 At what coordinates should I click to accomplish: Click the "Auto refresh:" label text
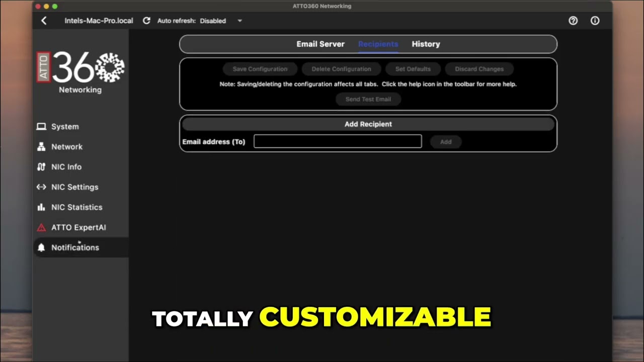tap(177, 21)
